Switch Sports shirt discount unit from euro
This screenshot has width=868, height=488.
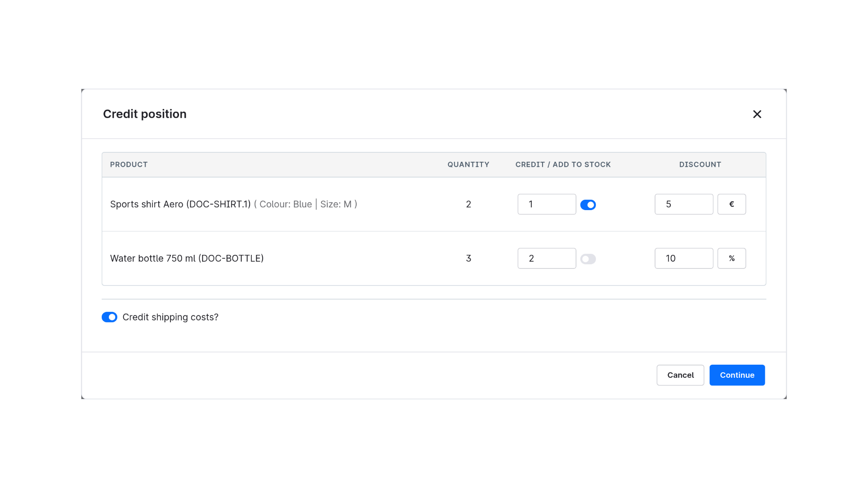point(731,204)
